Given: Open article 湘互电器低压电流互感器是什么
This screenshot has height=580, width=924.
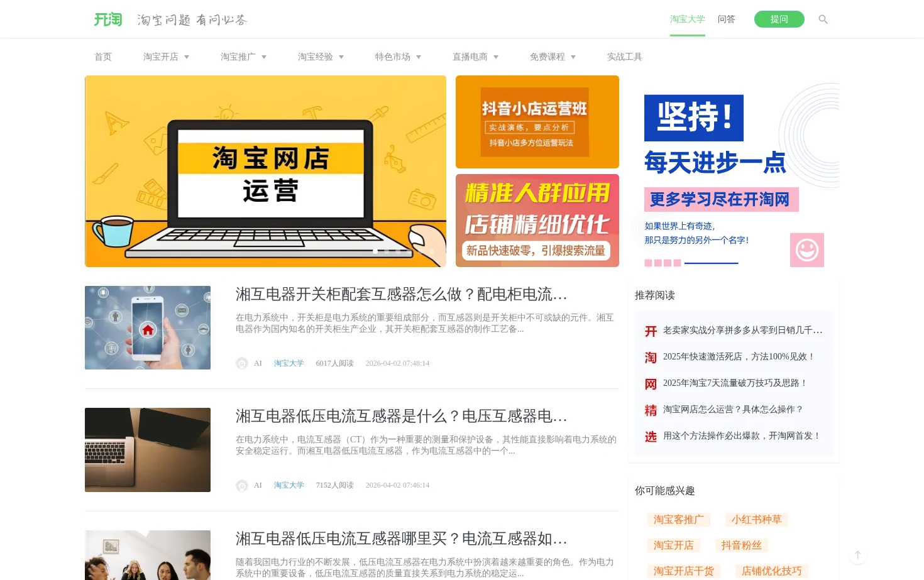Looking at the screenshot, I should pyautogui.click(x=402, y=416).
